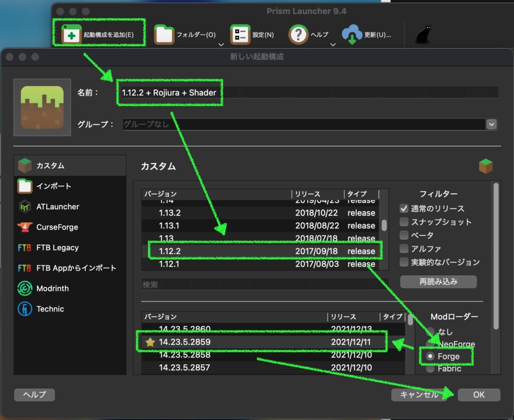514x420 pixels.
Task: Expand the フォルダー toolbar dropdown chevron
Action: (x=221, y=45)
